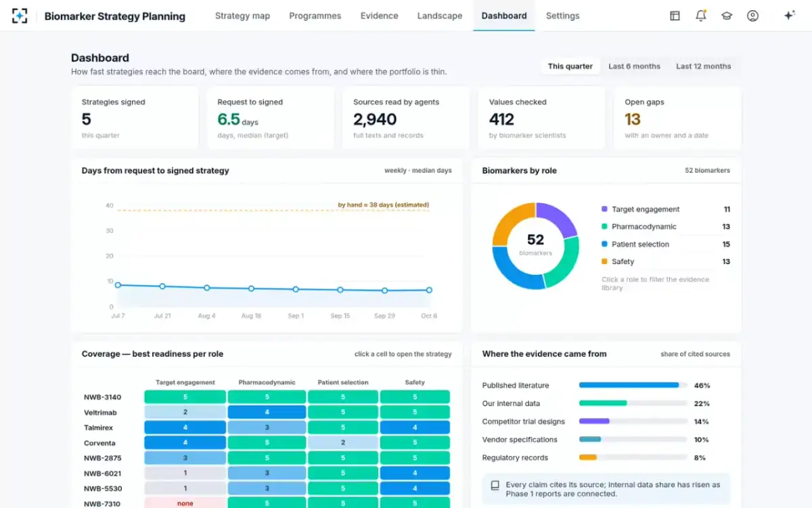Open the layout panel icon
Screen dimensions: 812x508
pyautogui.click(x=675, y=16)
